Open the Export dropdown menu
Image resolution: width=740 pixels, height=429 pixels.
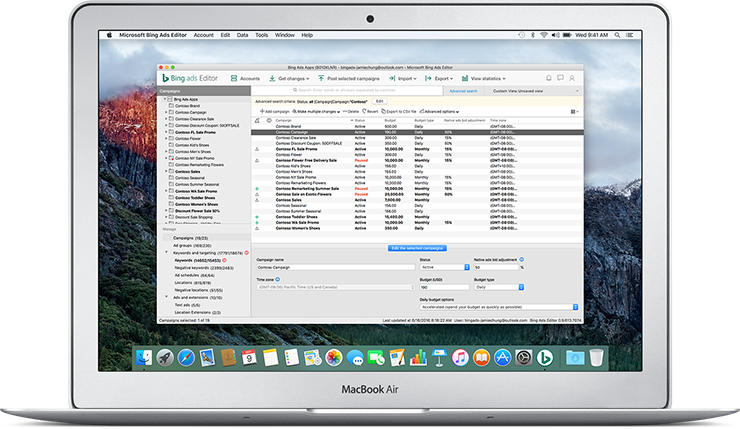pyautogui.click(x=438, y=78)
